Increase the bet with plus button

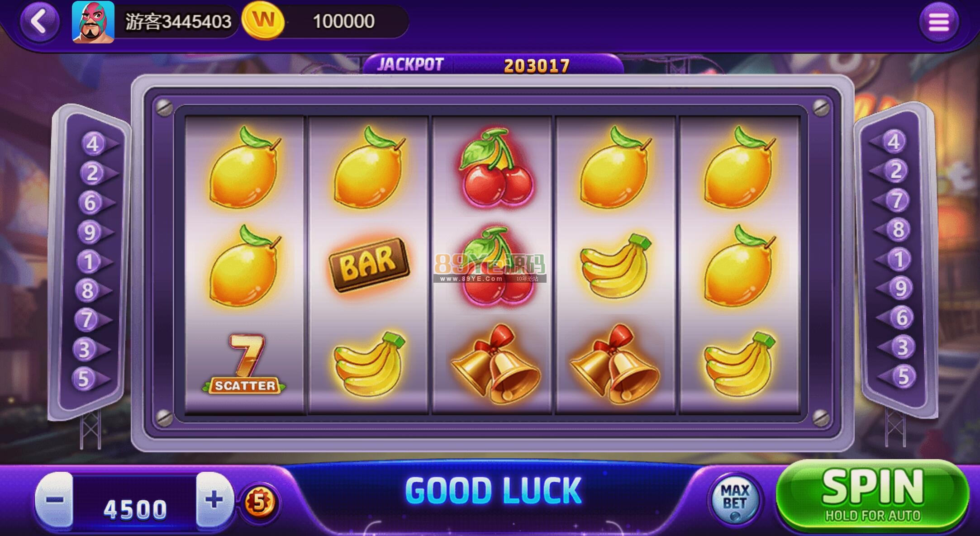(x=214, y=500)
